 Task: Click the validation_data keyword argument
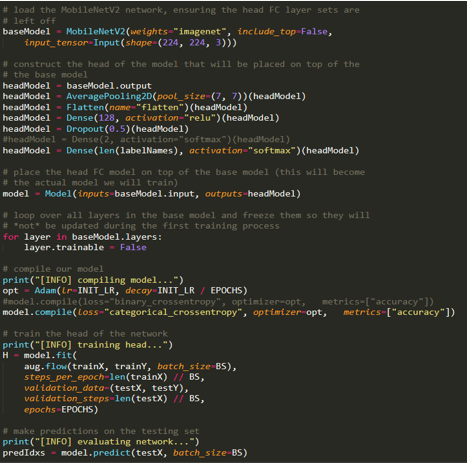(64, 388)
